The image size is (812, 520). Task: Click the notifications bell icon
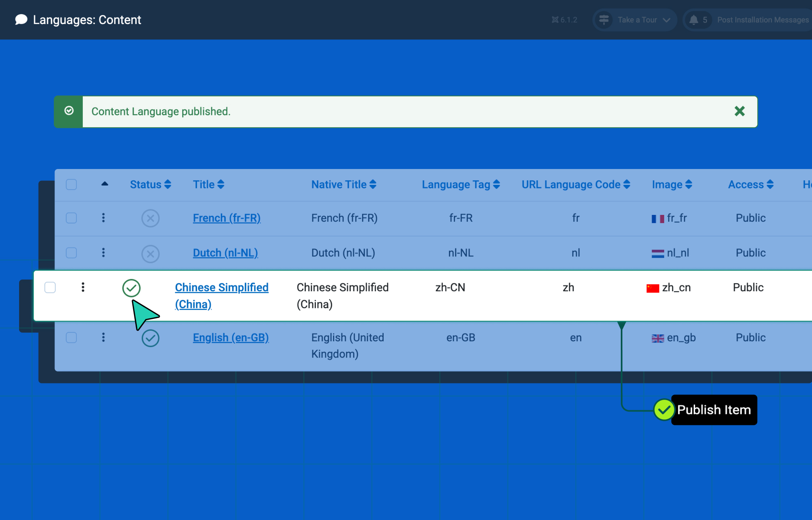click(x=694, y=19)
